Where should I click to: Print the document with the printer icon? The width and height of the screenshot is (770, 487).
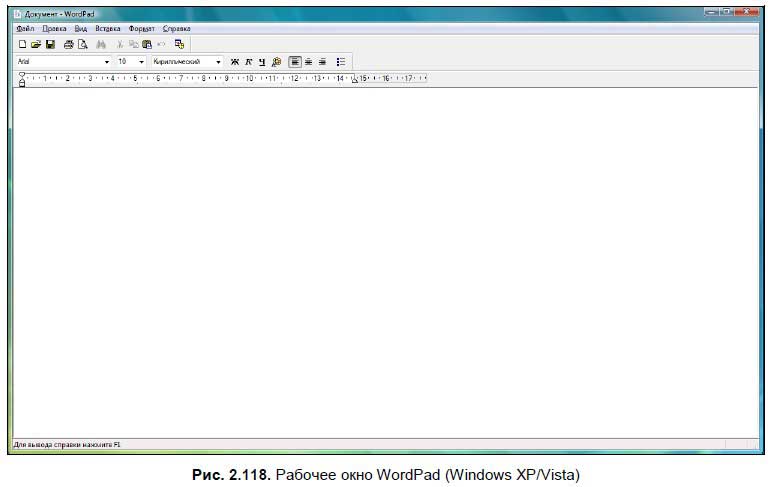click(68, 45)
